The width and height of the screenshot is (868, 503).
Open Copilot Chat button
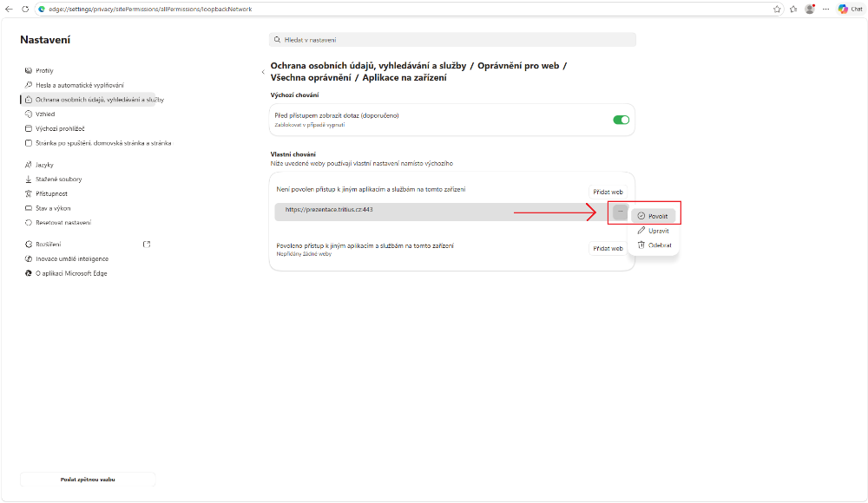pyautogui.click(x=850, y=9)
